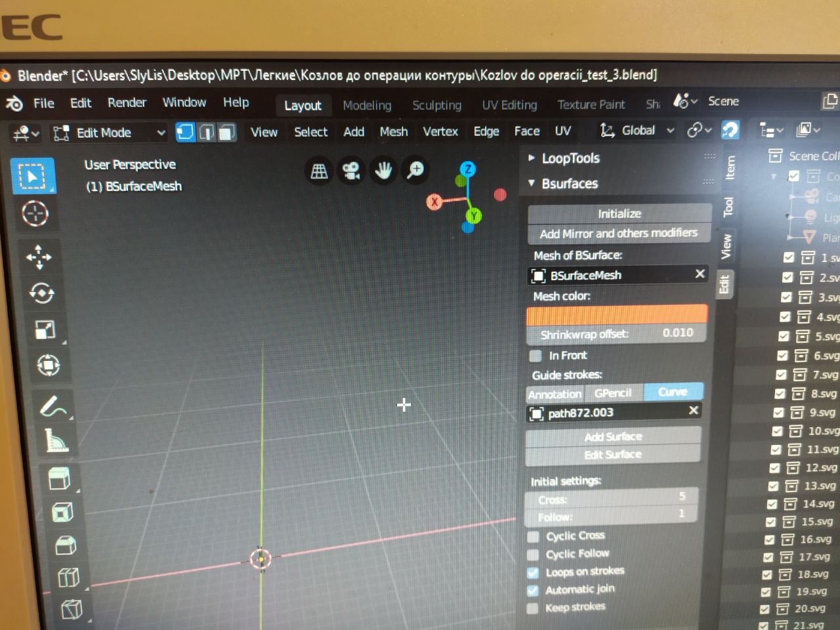Switch to face select mode
Image resolution: width=840 pixels, height=630 pixels.
pos(226,132)
